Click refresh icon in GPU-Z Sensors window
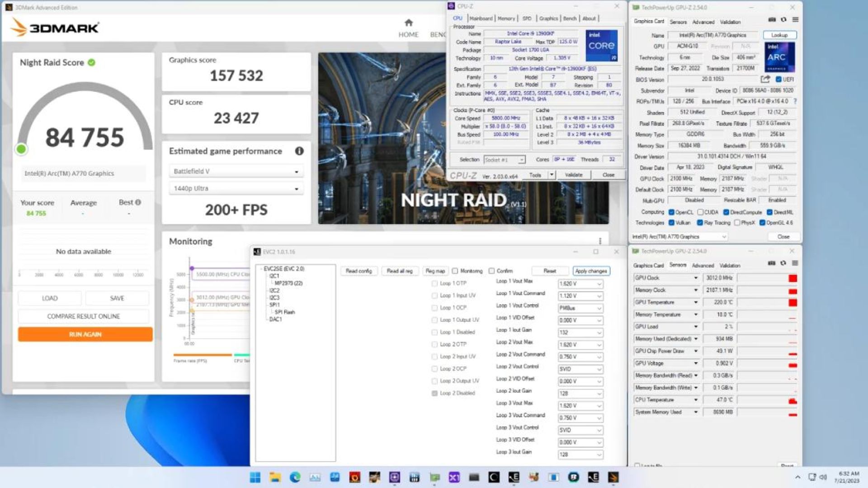This screenshot has width=868, height=488. 783,263
